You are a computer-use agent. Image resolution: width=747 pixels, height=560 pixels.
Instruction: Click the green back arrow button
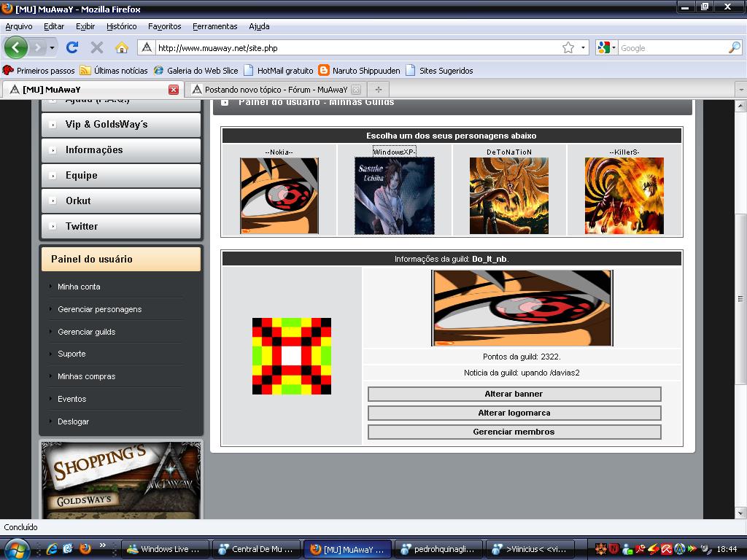pos(15,47)
